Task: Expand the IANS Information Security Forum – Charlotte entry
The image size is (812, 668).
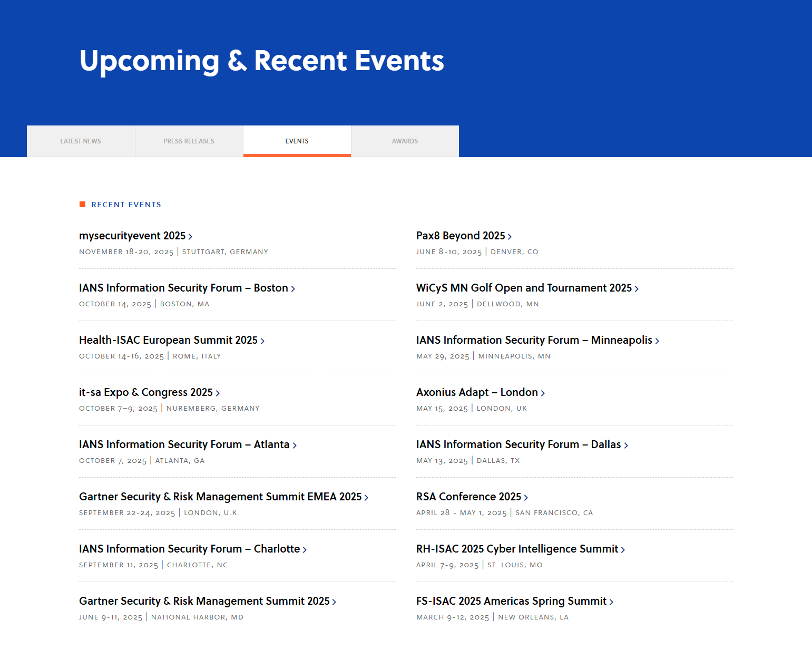Action: click(x=189, y=549)
